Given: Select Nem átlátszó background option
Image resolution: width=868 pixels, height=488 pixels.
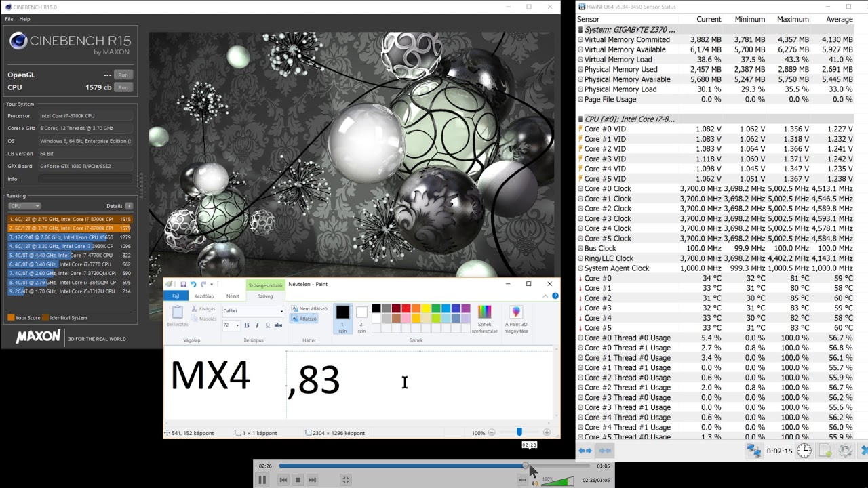Looking at the screenshot, I should (309, 309).
